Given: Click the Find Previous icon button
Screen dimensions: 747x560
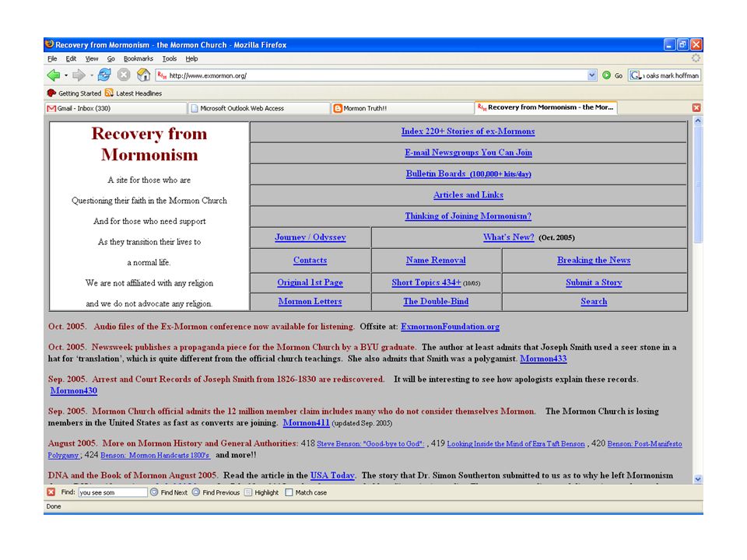Looking at the screenshot, I should point(196,492).
